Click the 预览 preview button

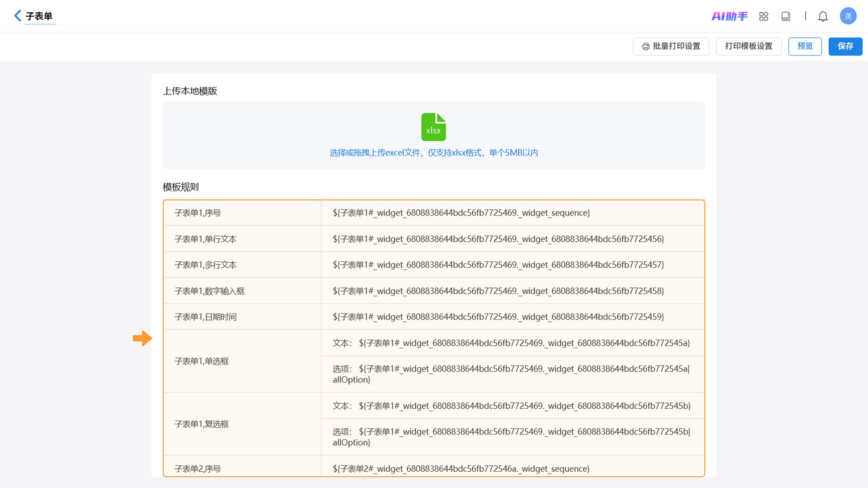pyautogui.click(x=805, y=46)
